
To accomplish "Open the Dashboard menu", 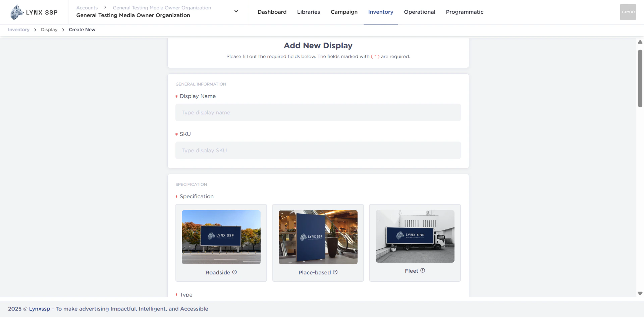I will 272,12.
